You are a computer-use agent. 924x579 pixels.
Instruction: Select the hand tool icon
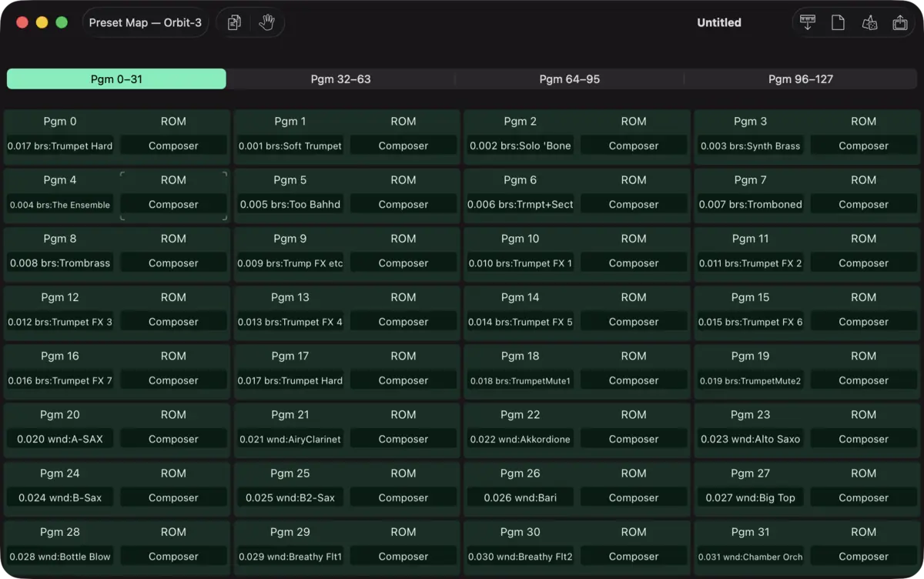(x=266, y=22)
